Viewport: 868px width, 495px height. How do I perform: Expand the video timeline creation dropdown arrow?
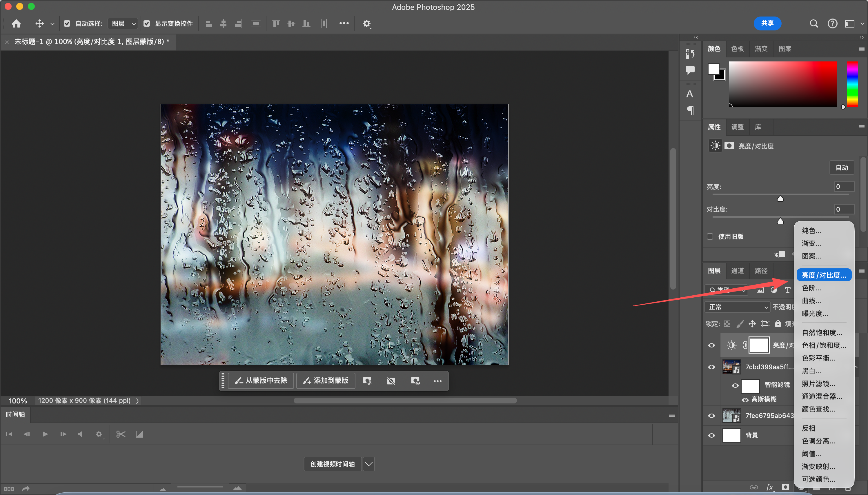[x=368, y=464]
